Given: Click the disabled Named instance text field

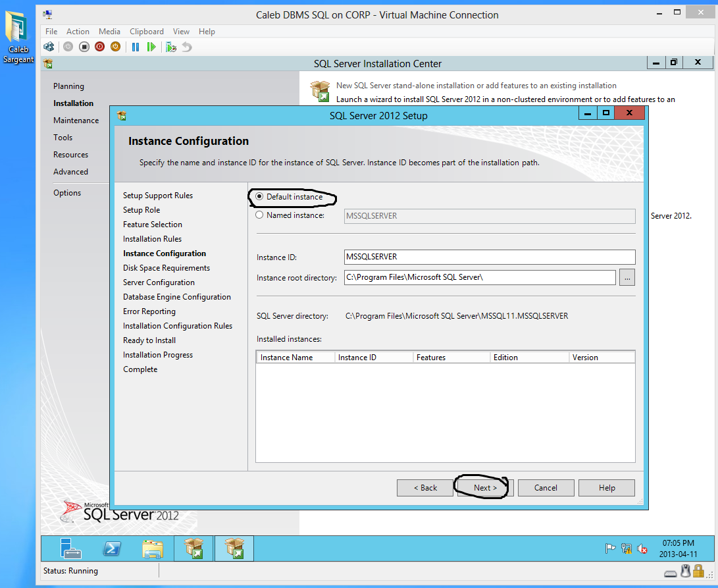Looking at the screenshot, I should pyautogui.click(x=490, y=216).
